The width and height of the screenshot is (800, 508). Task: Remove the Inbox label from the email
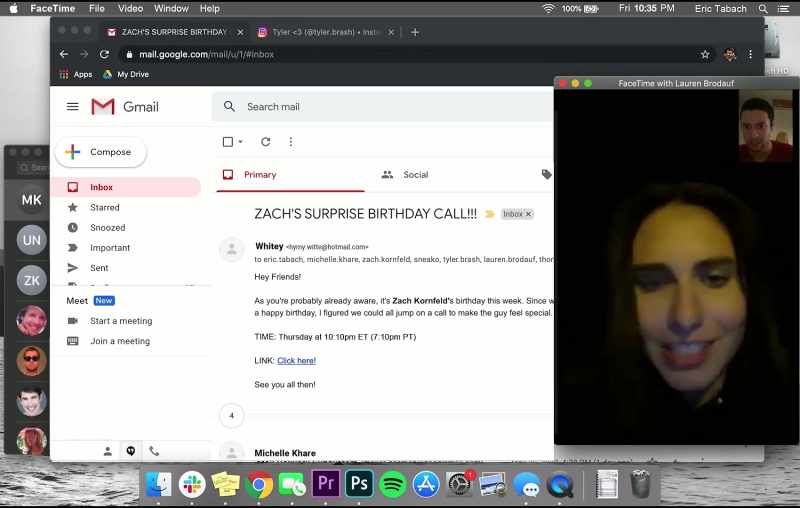pos(529,214)
